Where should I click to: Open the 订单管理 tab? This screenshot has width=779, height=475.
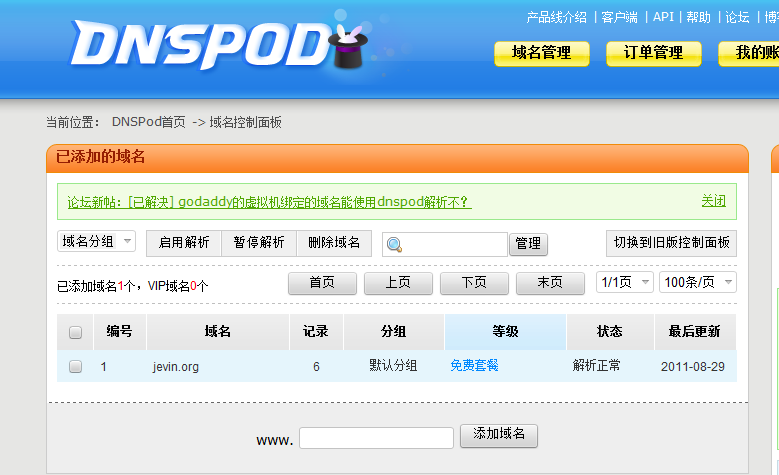[x=653, y=53]
